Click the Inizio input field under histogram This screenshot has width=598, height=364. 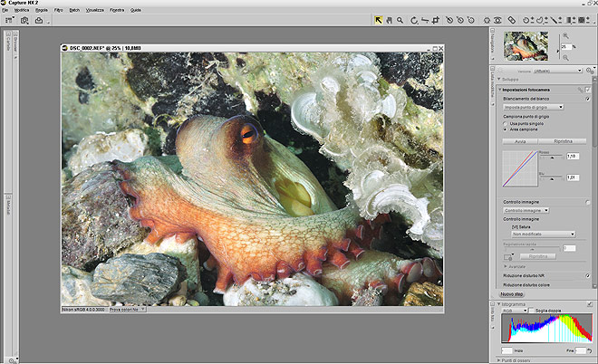(506, 350)
